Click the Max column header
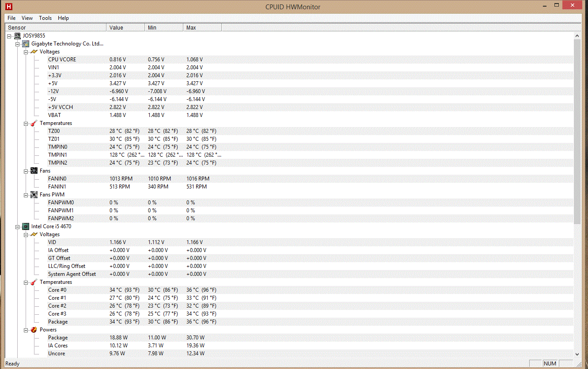This screenshot has width=588, height=369. coord(202,27)
